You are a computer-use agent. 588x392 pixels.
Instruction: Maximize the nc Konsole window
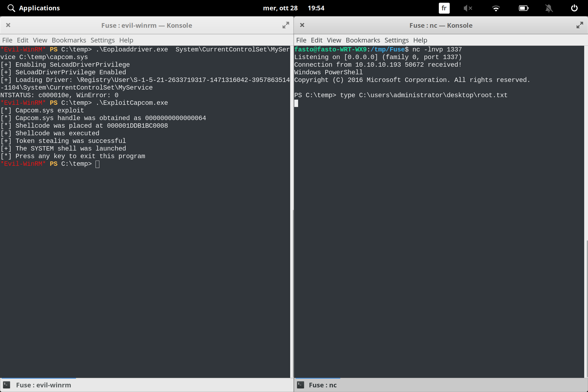pos(580,25)
